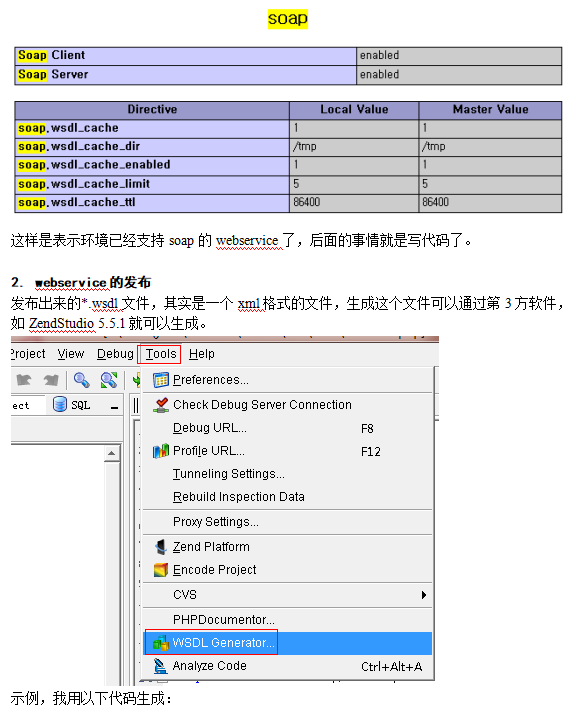The height and width of the screenshot is (712, 569).
Task: Click the Directive column header
Action: coord(152,109)
